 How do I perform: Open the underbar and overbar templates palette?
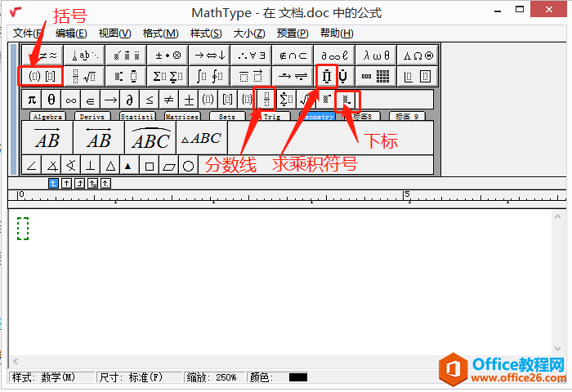(x=251, y=76)
